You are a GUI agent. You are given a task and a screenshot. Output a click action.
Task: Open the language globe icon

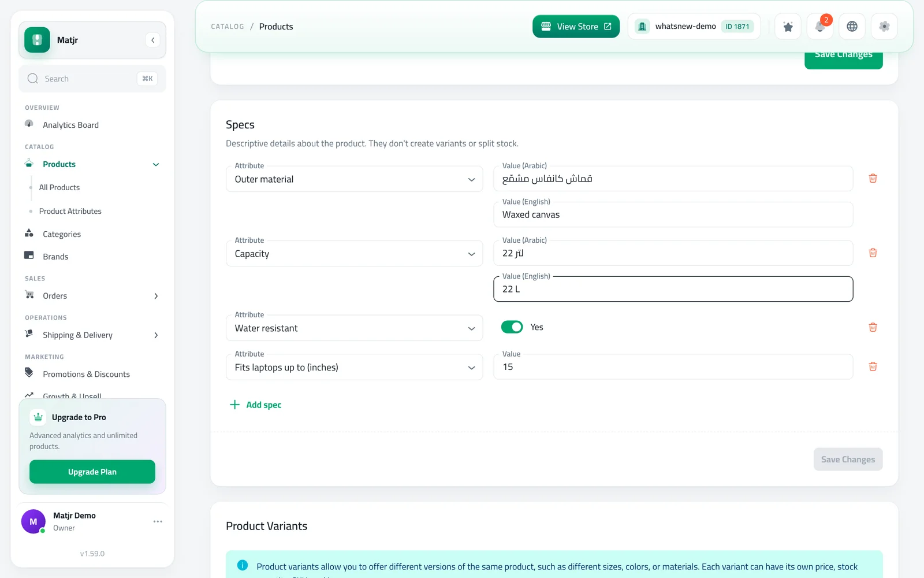[x=852, y=27]
